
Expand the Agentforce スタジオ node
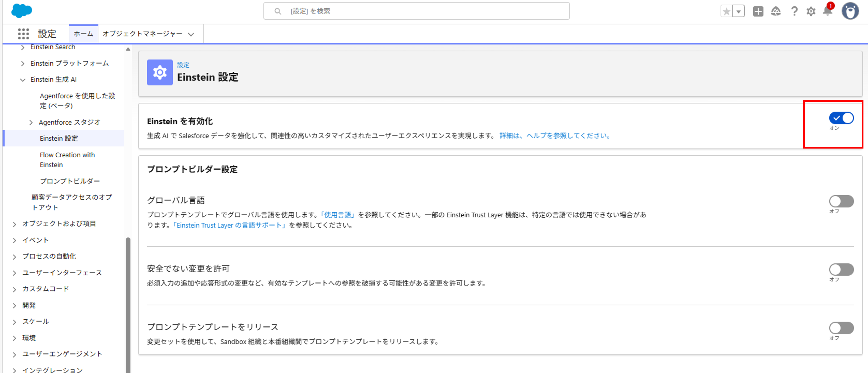(31, 122)
